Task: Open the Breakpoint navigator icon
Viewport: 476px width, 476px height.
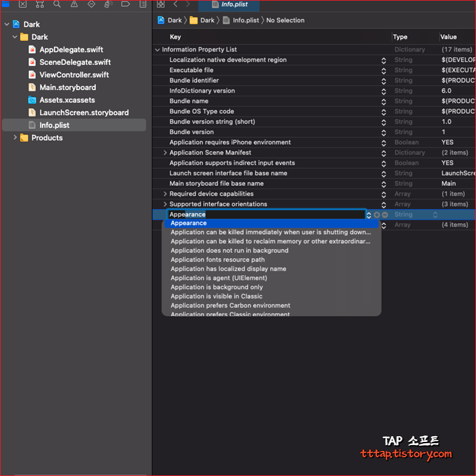Action: [125, 4]
